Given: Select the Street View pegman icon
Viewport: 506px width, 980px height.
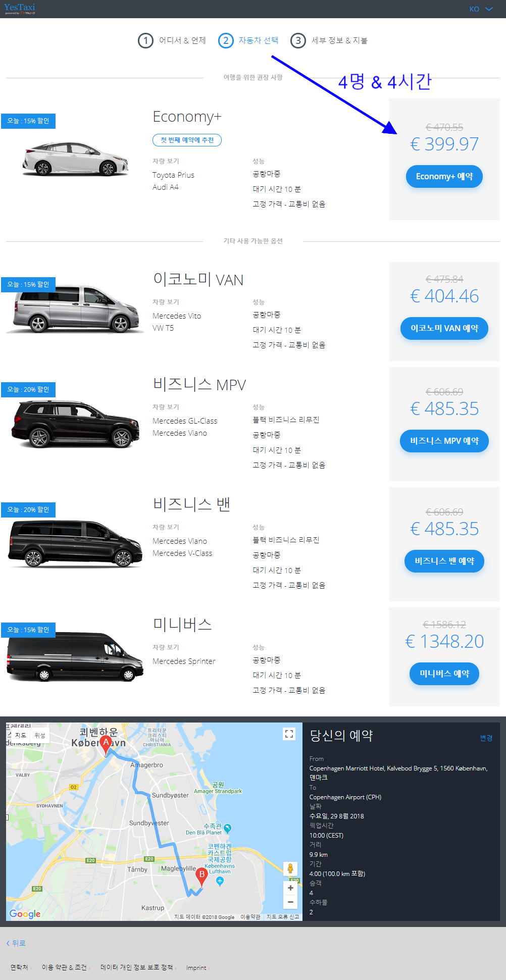Looking at the screenshot, I should tap(290, 868).
